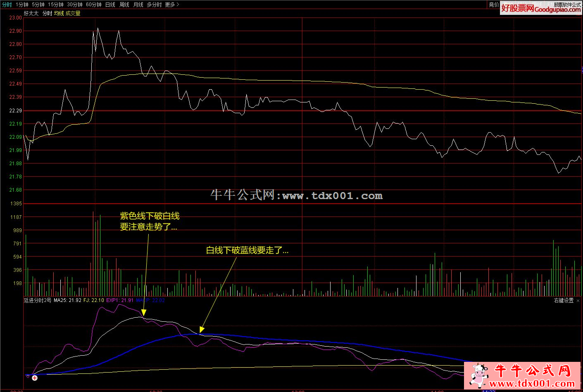Click the blue MAVP: 22.02 indicator value
The width and height of the screenshot is (583, 392).
[150, 300]
